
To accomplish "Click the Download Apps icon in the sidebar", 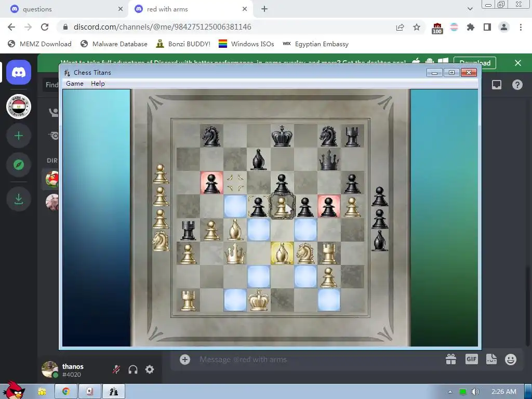I will coord(19,199).
